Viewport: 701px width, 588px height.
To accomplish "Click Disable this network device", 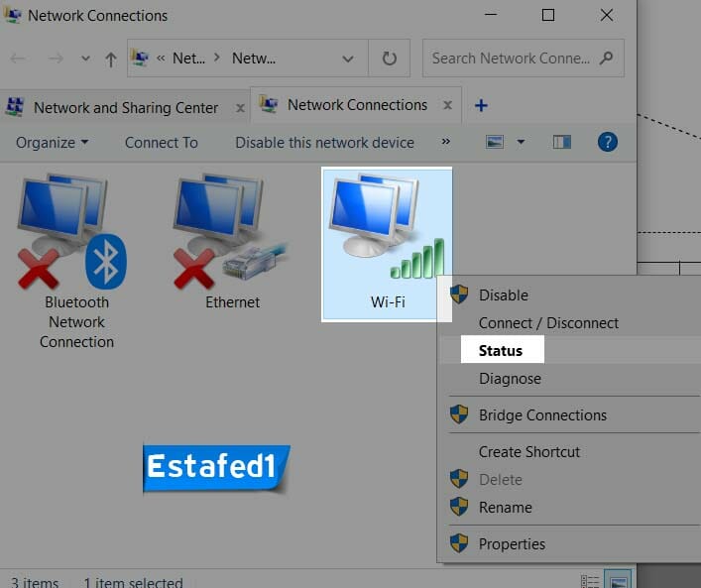I will (324, 142).
